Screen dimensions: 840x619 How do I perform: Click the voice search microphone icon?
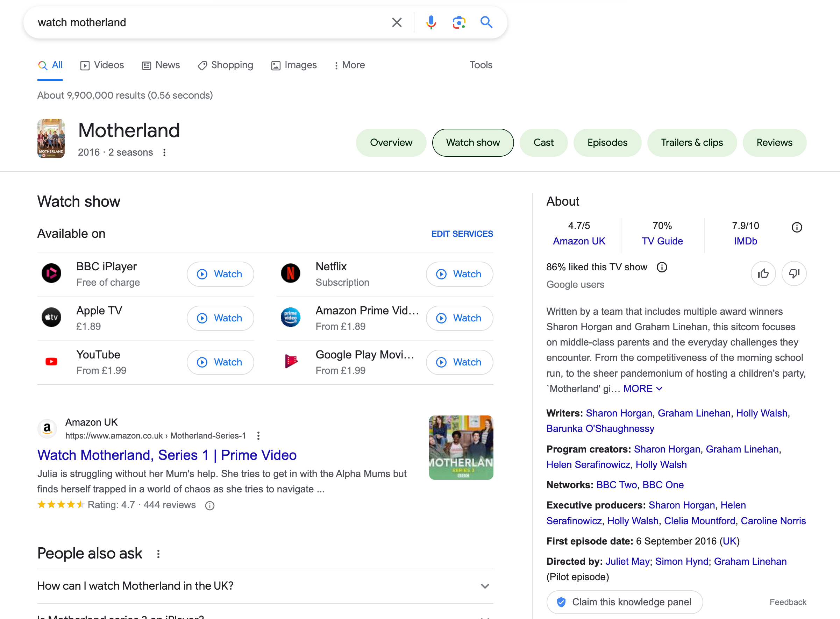431,22
